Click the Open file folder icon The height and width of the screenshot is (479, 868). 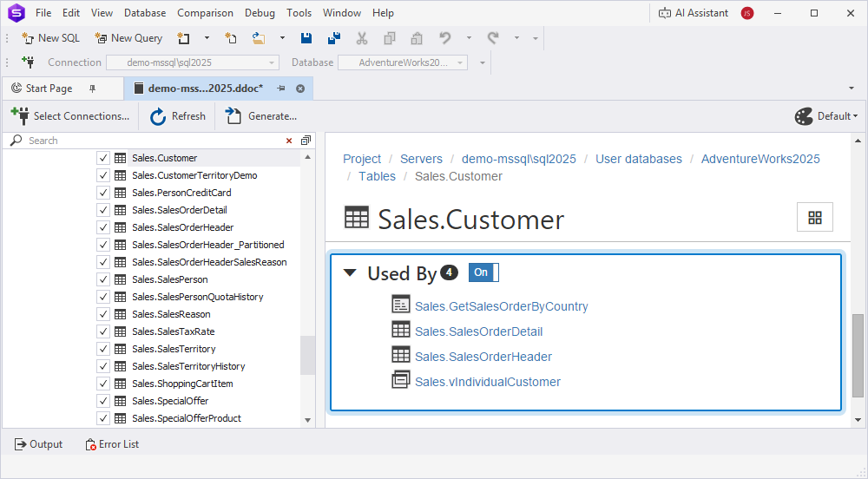click(x=259, y=38)
